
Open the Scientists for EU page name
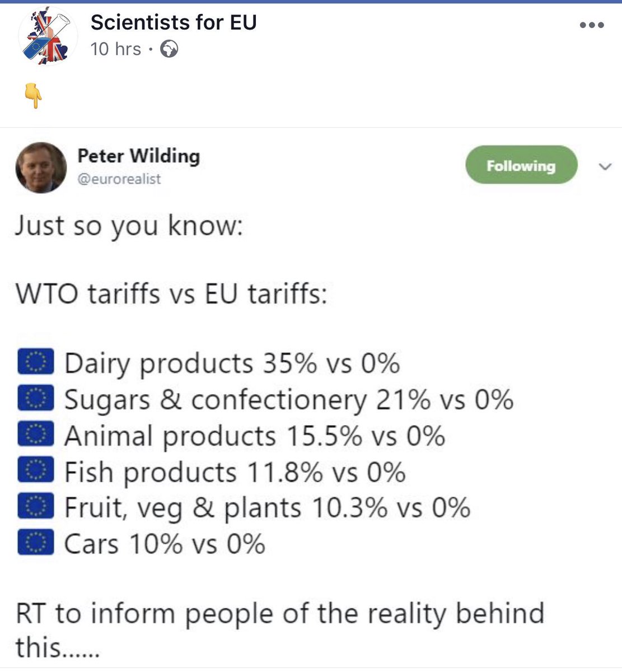174,22
